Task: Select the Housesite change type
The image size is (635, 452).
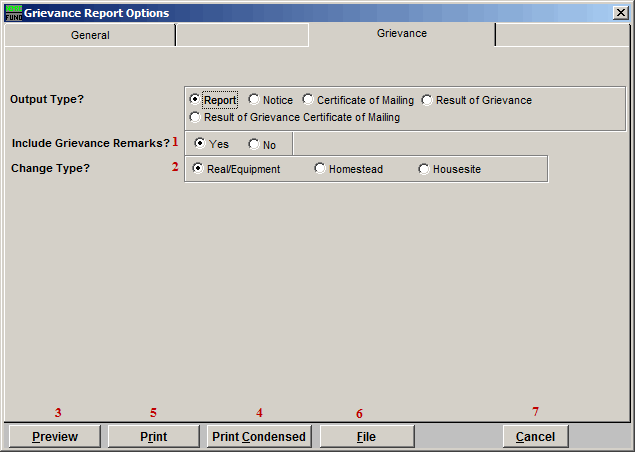Action: [x=424, y=169]
